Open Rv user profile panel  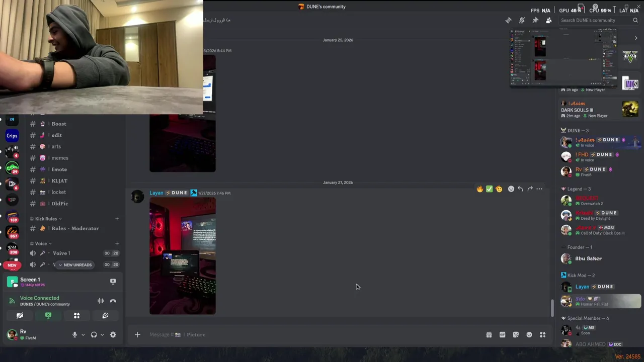pos(35,334)
